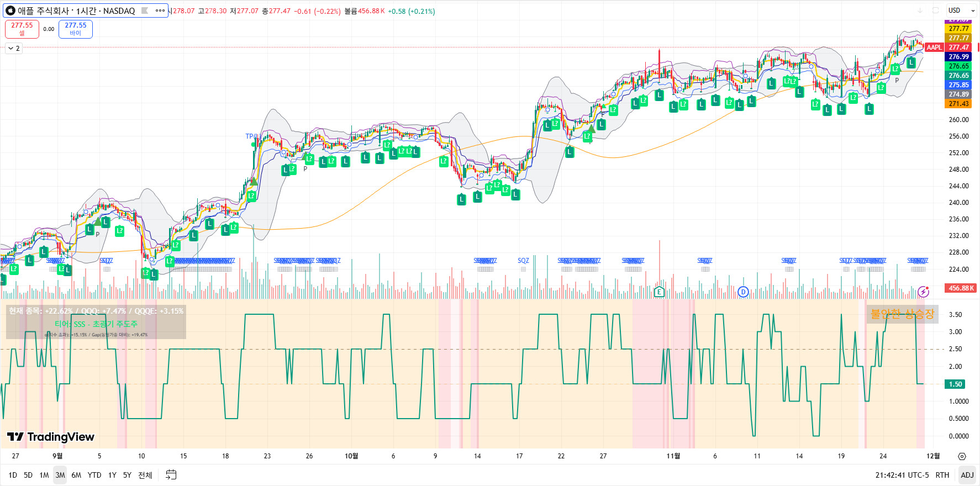Toggle the RTH session button
Viewport: 980px width, 486px height.
[942, 475]
